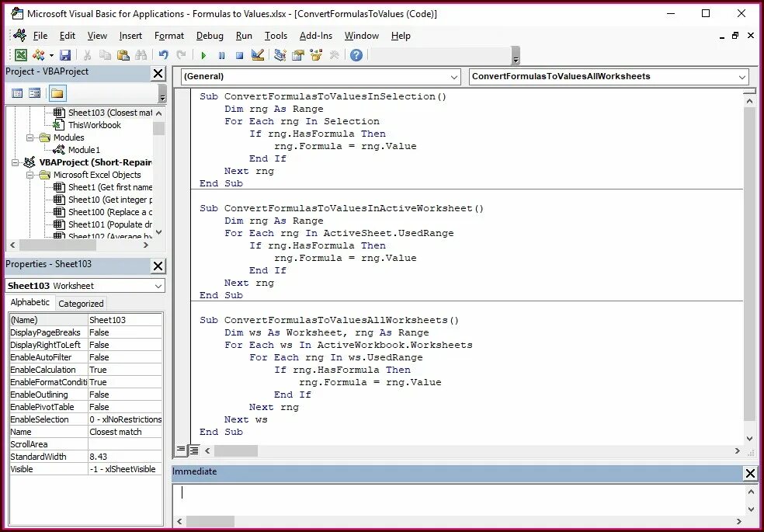
Task: Click the Visible property value -1 - xlSheetVisible
Action: [125, 469]
